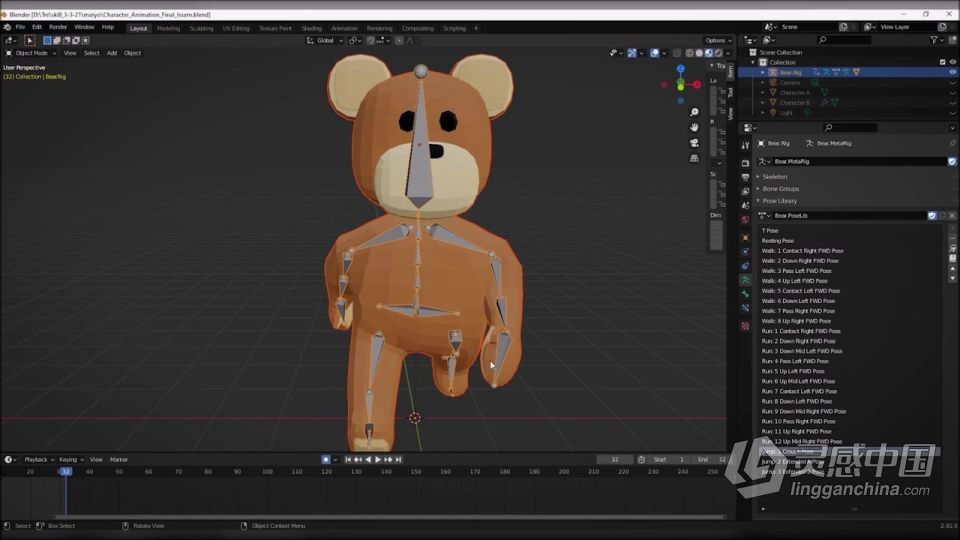
Task: Switch to the Animation workspace tab
Action: 344,28
